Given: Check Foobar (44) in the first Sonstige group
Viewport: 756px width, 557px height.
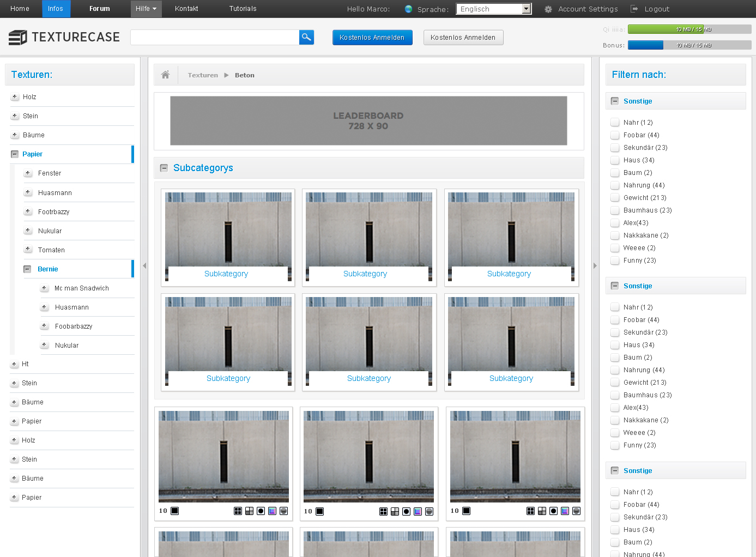Looking at the screenshot, I should tap(615, 135).
